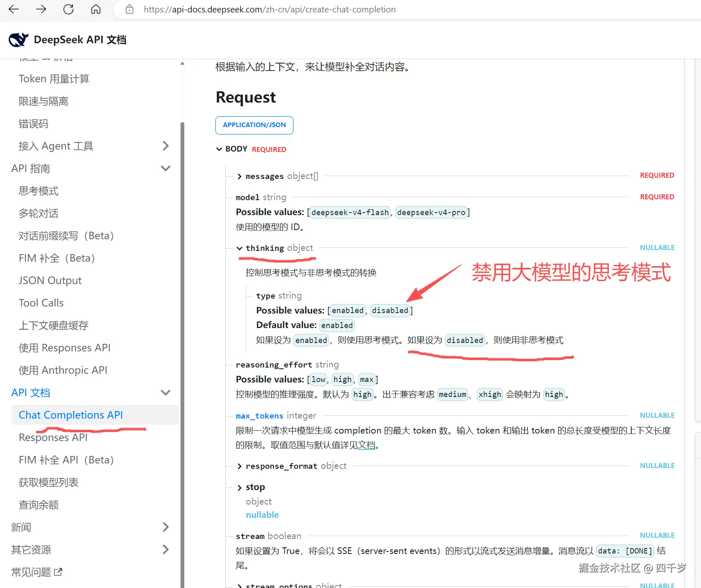Open 对话前缀续写 (Beta) guide page
Image resolution: width=701 pixels, height=588 pixels.
tap(66, 235)
